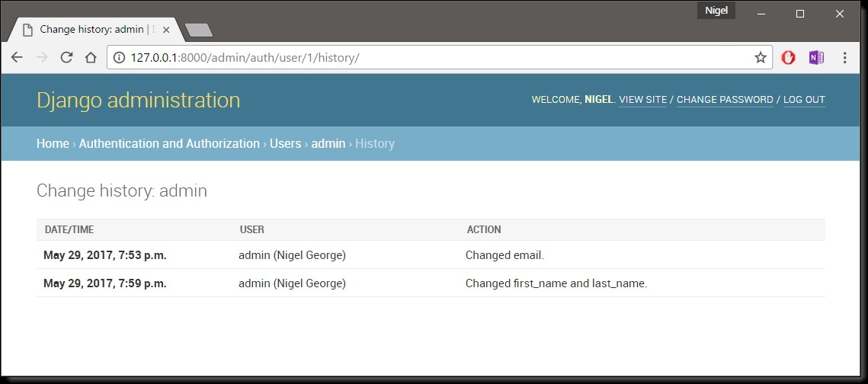The width and height of the screenshot is (868, 384).
Task: Reload the page with the refresh icon
Action: (x=66, y=58)
